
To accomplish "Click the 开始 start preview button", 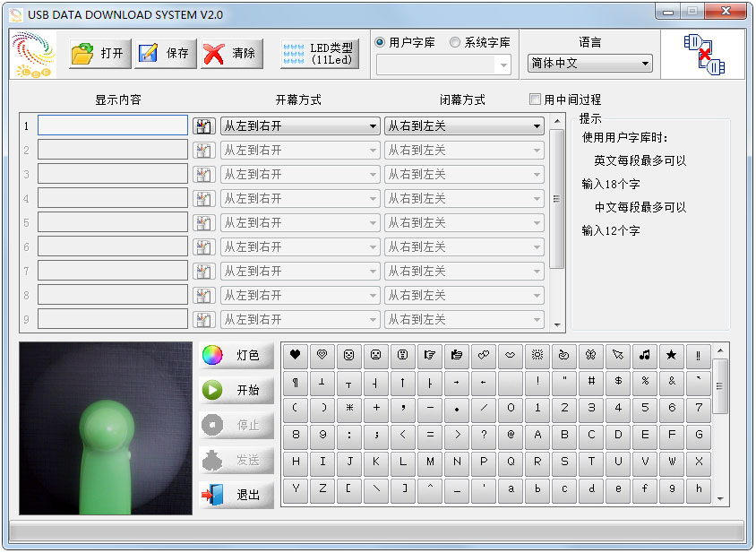I will [x=236, y=390].
